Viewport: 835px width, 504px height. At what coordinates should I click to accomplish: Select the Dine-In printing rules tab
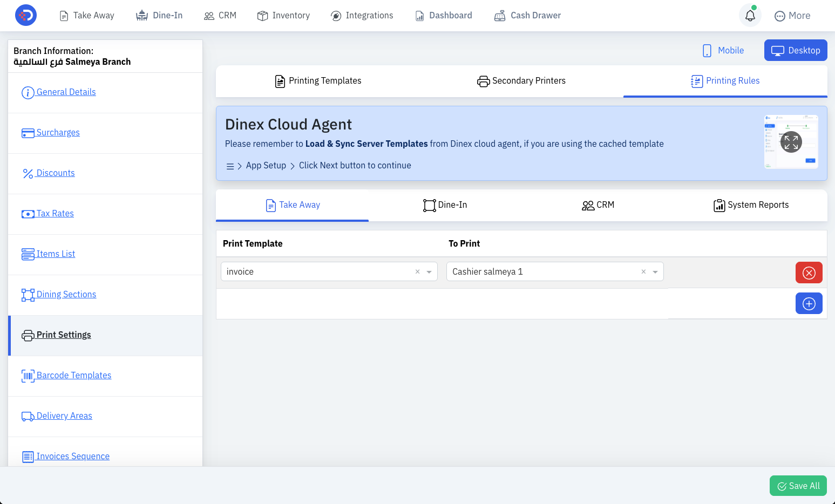[445, 205]
